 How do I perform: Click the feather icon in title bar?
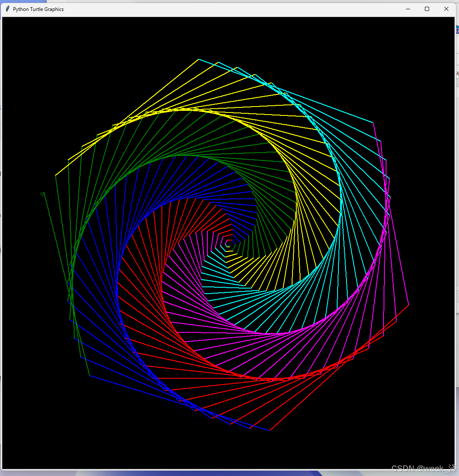pos(7,9)
